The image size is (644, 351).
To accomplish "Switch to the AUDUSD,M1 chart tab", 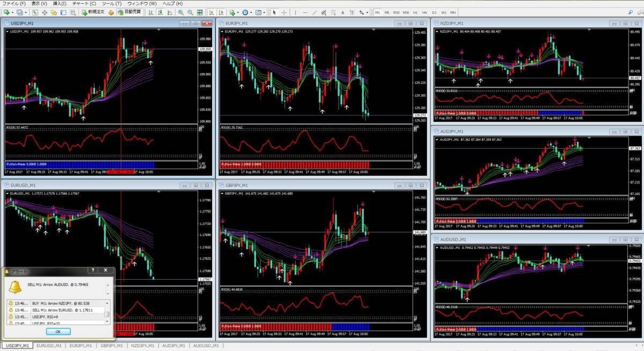I will [206, 346].
